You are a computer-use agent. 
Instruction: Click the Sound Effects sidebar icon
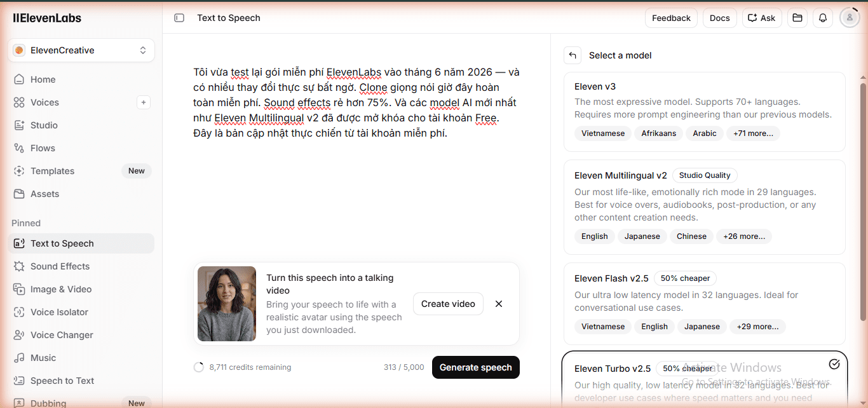point(19,266)
